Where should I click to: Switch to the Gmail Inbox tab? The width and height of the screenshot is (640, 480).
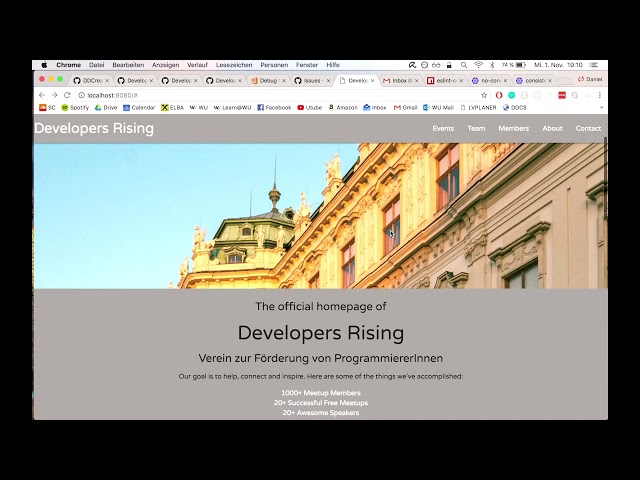(399, 81)
